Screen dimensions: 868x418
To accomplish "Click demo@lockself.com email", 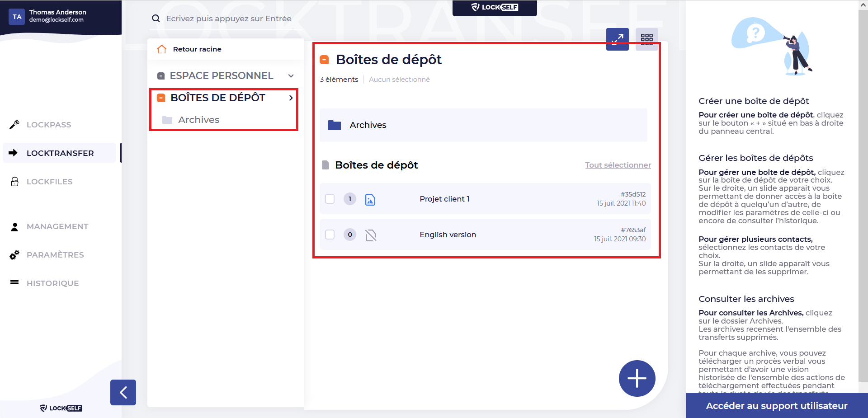I will click(56, 20).
